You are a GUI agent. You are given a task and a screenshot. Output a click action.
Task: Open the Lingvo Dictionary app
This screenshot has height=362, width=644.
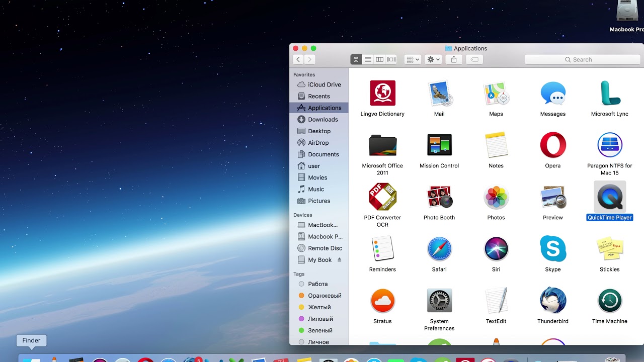coord(382,93)
